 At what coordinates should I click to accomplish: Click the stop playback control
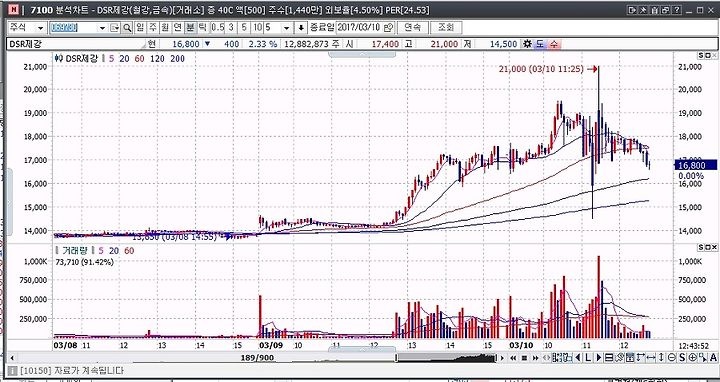[x=524, y=358]
